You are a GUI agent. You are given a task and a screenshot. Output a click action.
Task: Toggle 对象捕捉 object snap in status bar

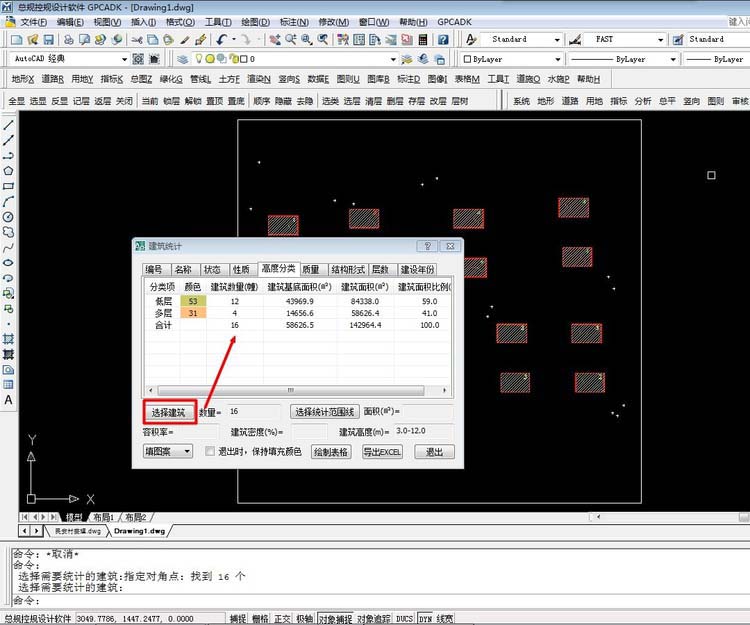[335, 619]
